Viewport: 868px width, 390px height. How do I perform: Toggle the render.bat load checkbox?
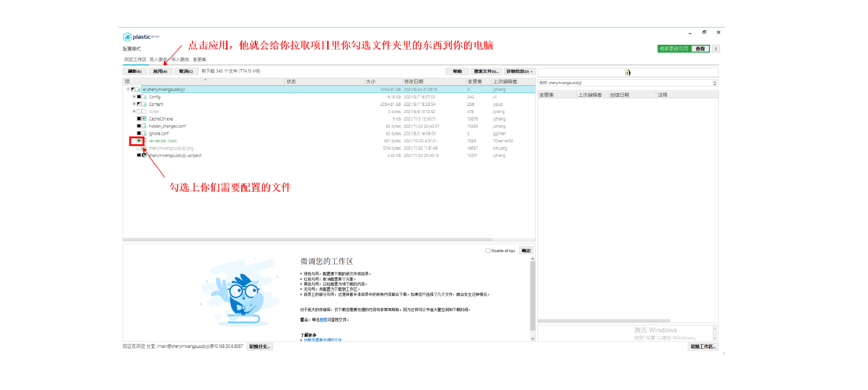[x=139, y=141]
